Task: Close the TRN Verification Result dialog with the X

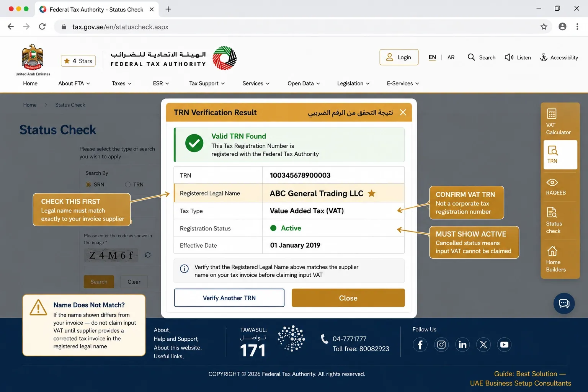Action: pyautogui.click(x=403, y=112)
